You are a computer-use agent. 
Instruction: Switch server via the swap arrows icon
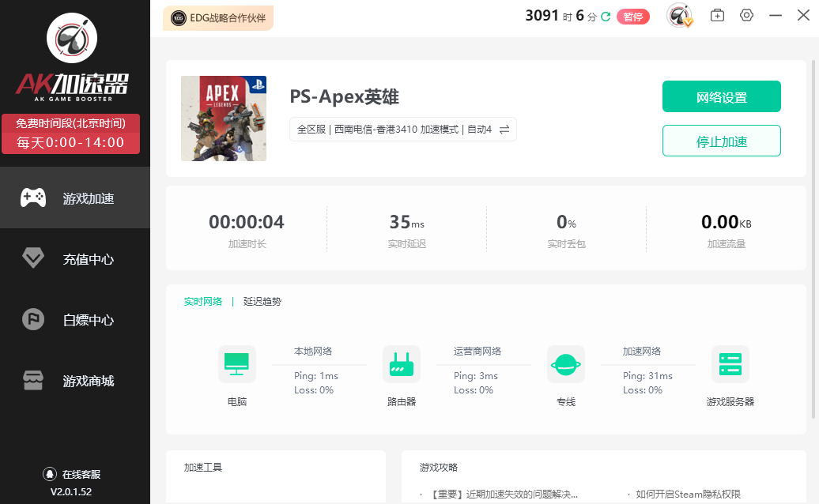pos(504,130)
